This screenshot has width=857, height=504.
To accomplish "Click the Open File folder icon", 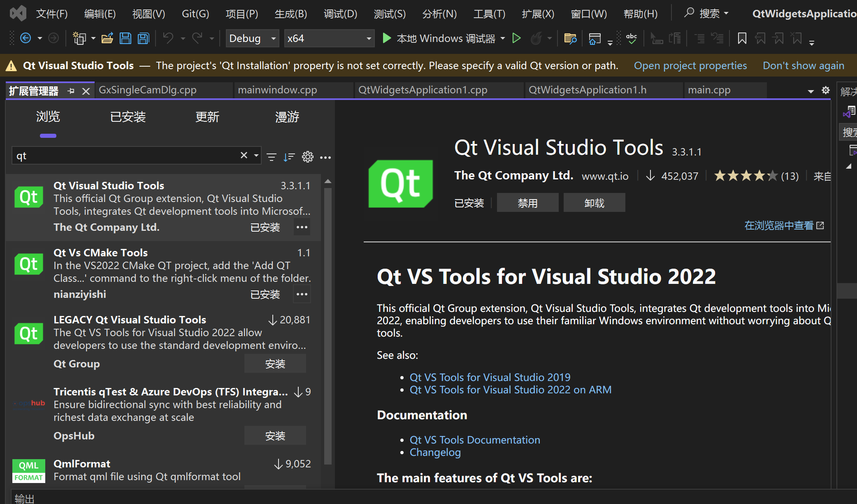I will pyautogui.click(x=107, y=39).
